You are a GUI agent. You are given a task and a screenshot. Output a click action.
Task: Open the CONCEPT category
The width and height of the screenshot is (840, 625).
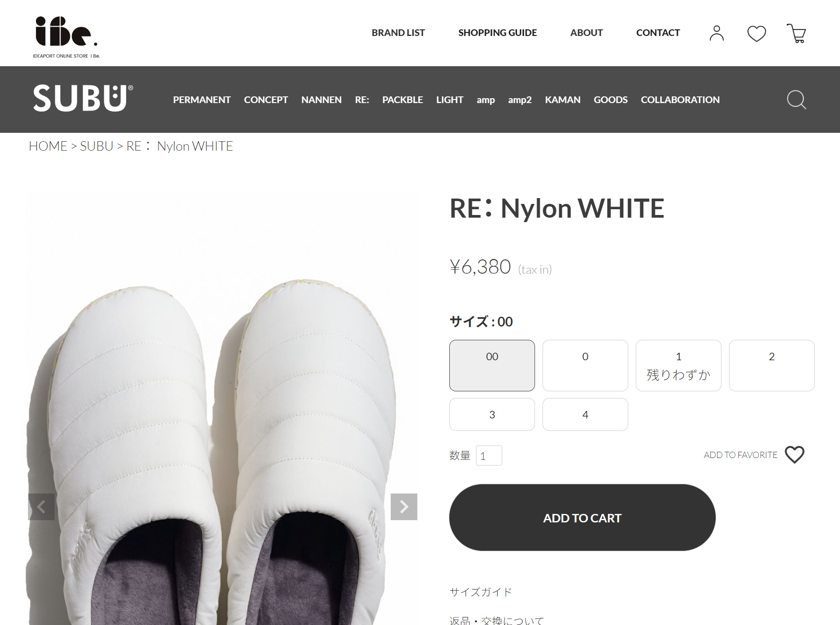266,100
